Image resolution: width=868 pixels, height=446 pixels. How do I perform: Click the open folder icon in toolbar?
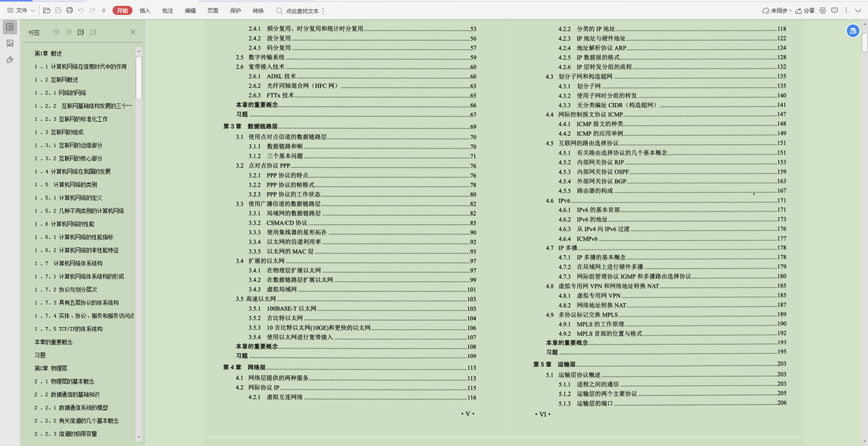[47, 11]
